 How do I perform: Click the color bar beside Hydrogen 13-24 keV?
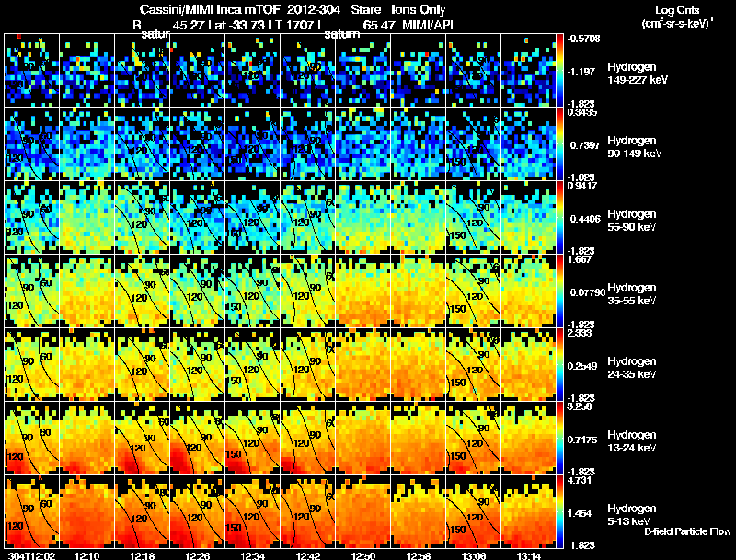point(559,439)
